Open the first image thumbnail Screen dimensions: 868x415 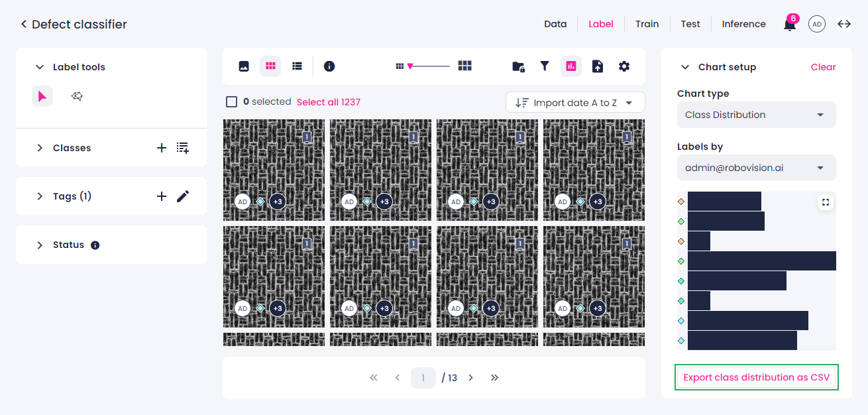[x=274, y=170]
